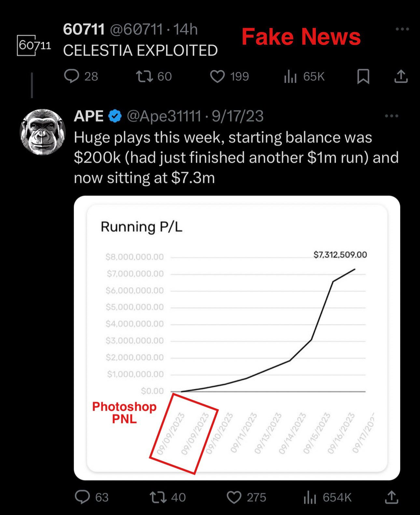Click APE's blue verified badge
The image size is (420, 515).
[115, 116]
